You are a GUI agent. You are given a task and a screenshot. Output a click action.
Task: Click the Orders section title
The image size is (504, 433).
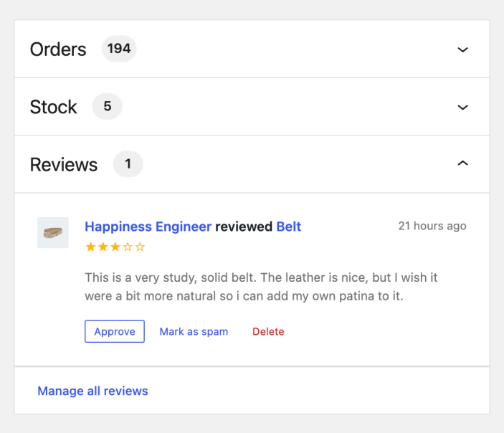point(58,49)
